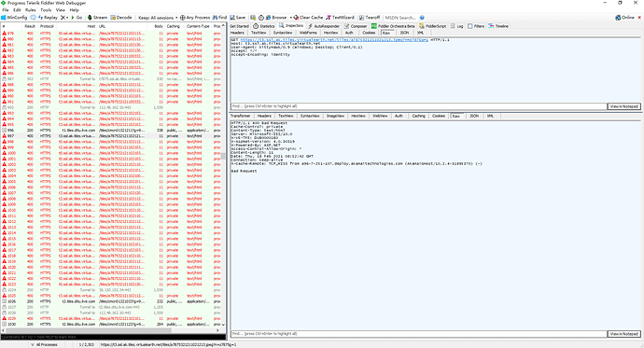
Task: Open the Timeline tab
Action: pyautogui.click(x=498, y=26)
